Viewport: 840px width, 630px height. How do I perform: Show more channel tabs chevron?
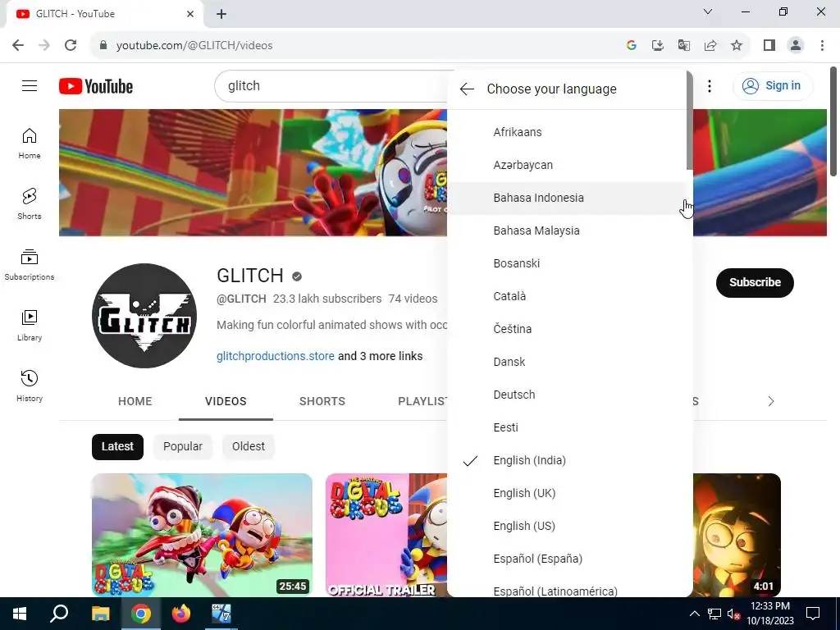(771, 401)
